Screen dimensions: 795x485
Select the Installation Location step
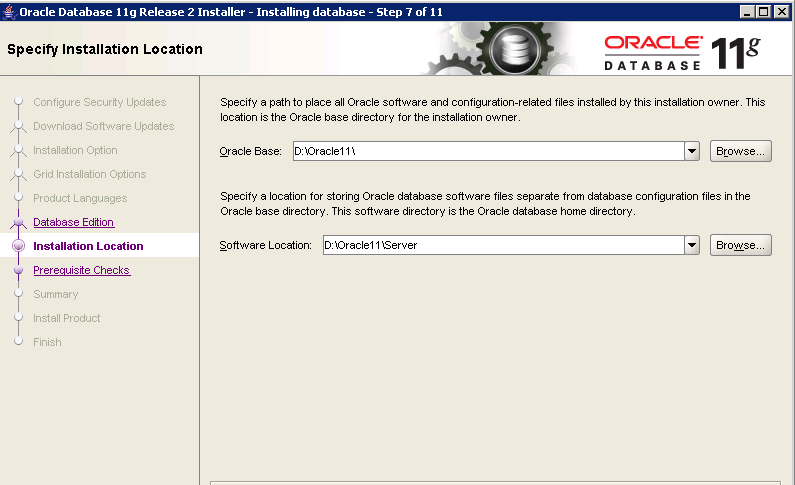coord(88,246)
